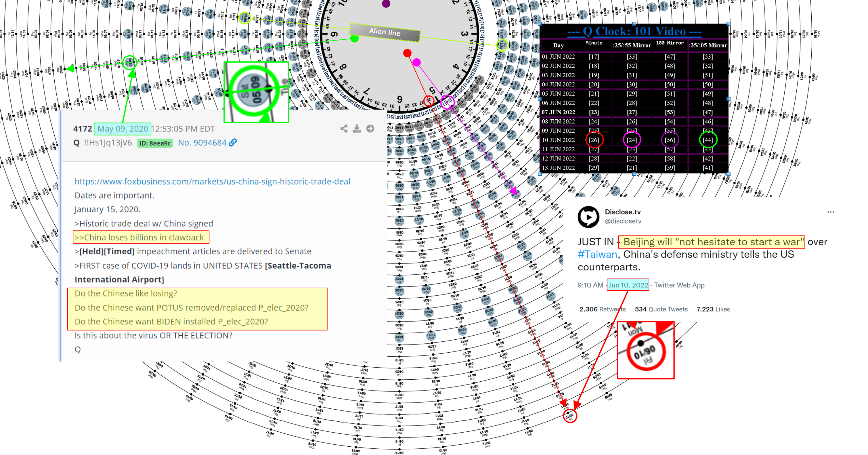Screen dimensions: 868x455
Task: Open the Q Clock: 101 Video title link
Action: tap(634, 31)
